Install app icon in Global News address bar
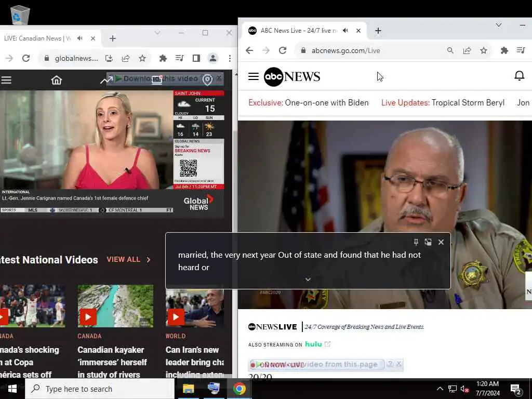This screenshot has width=532, height=399. [x=109, y=58]
